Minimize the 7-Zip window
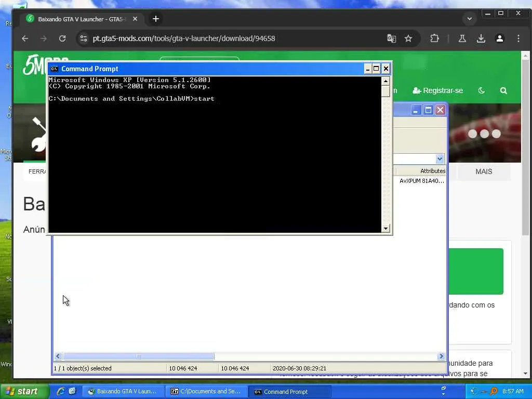 coord(416,110)
